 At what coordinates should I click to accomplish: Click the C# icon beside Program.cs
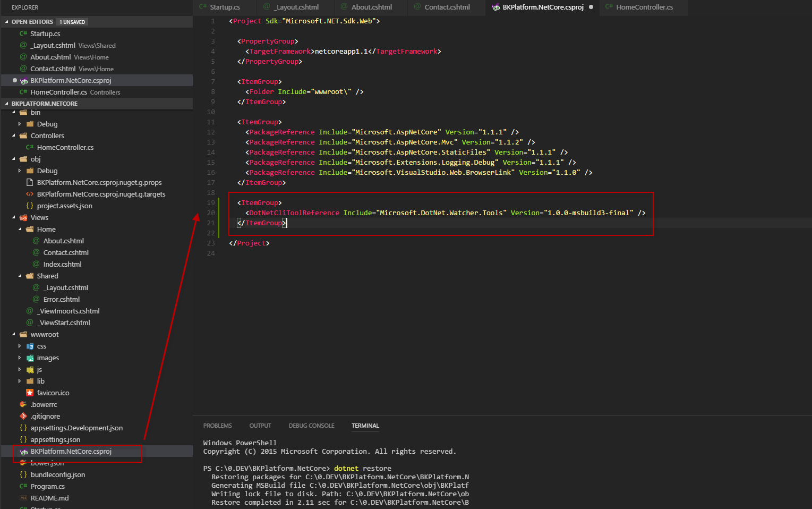(23, 486)
